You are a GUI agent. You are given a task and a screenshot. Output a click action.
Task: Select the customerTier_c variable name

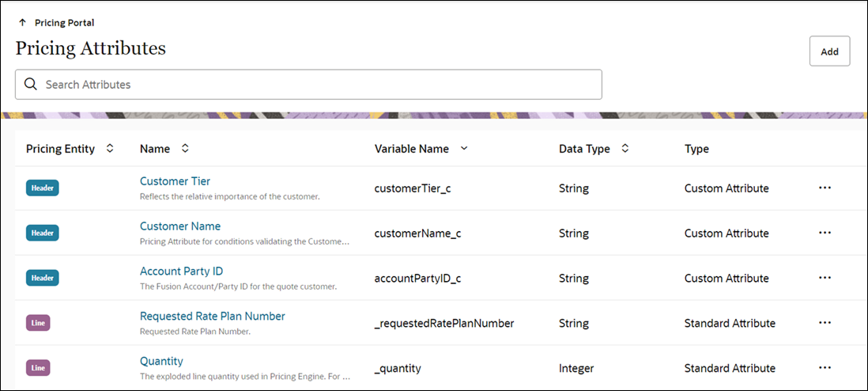tap(413, 188)
